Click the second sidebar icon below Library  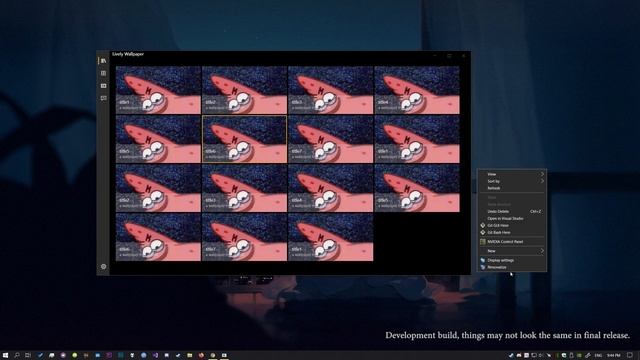103,73
